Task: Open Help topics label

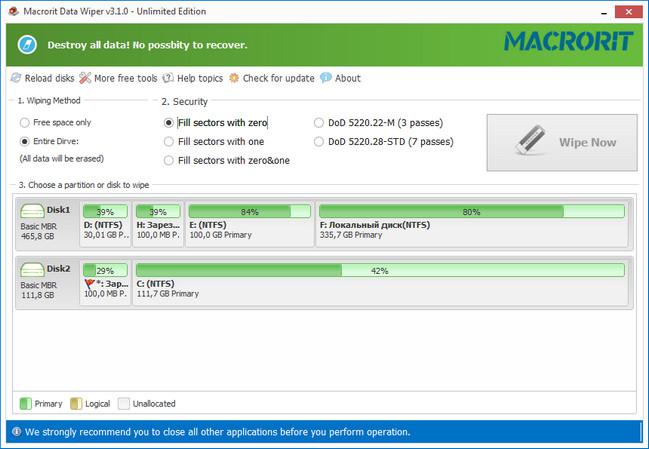Action: (x=200, y=78)
